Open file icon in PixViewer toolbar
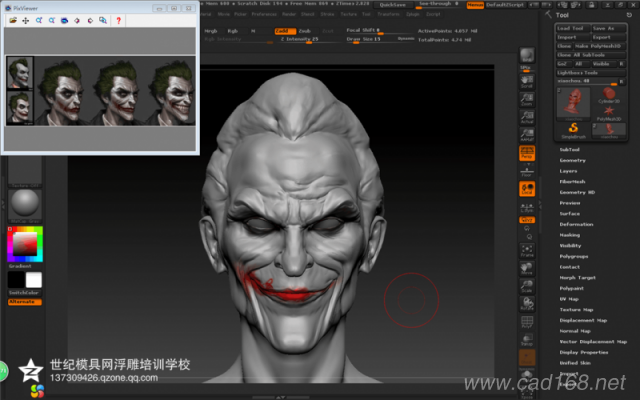The height and width of the screenshot is (400, 640). coord(13,20)
